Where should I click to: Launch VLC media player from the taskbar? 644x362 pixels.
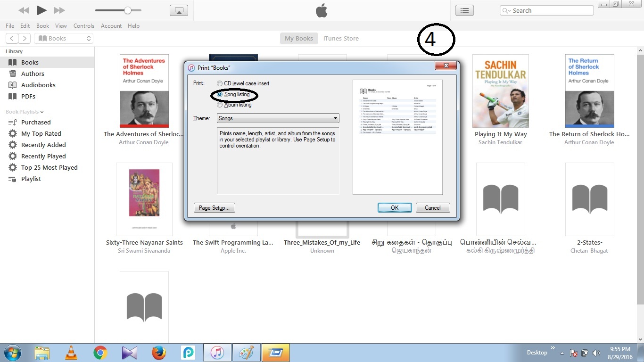(71, 353)
